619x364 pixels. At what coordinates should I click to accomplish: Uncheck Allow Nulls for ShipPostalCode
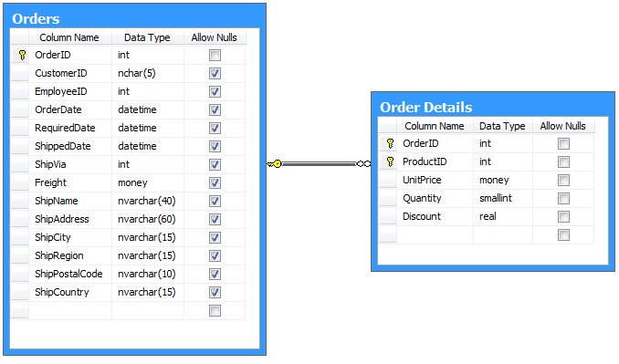(x=215, y=274)
